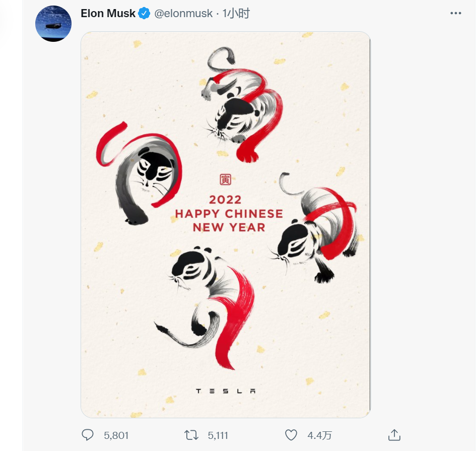
Task: Click the name Elon Musk
Action: pos(108,14)
